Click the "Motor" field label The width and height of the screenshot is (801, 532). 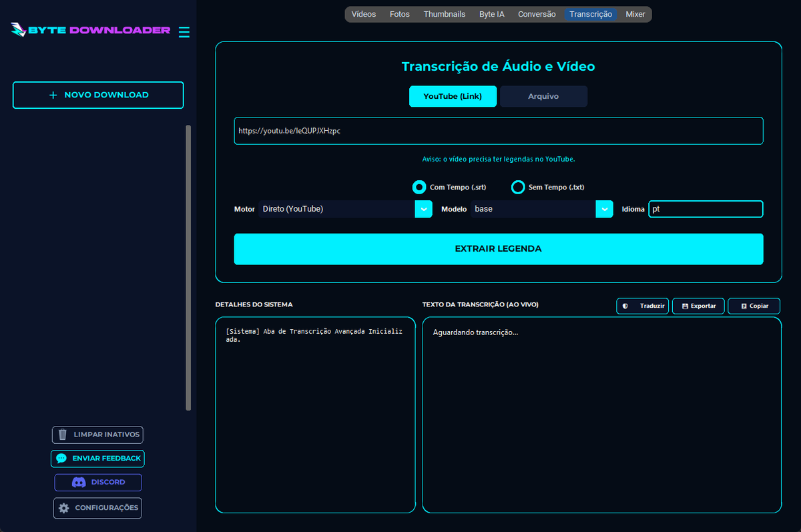(244, 209)
